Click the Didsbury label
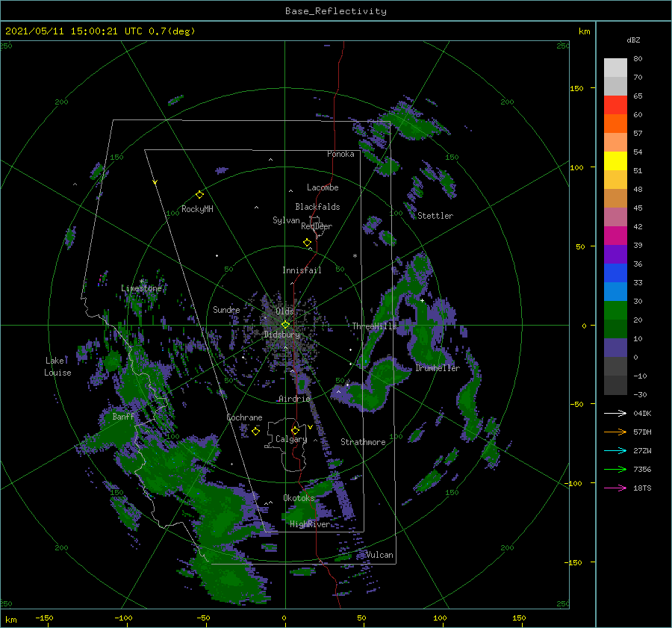This screenshot has width=672, height=628. click(x=281, y=335)
